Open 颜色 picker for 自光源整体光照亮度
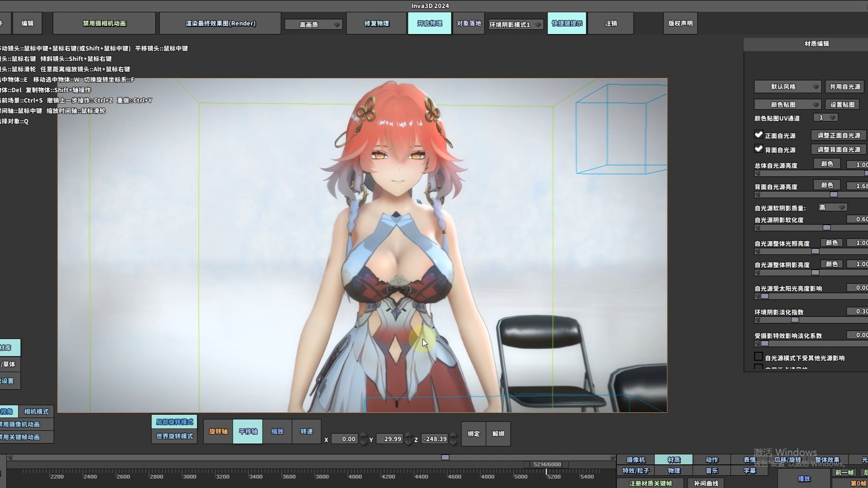This screenshot has width=868, height=488. click(x=832, y=243)
